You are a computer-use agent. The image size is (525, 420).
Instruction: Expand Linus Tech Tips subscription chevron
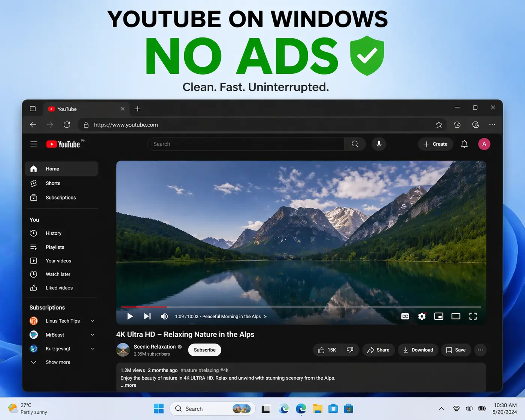point(92,321)
